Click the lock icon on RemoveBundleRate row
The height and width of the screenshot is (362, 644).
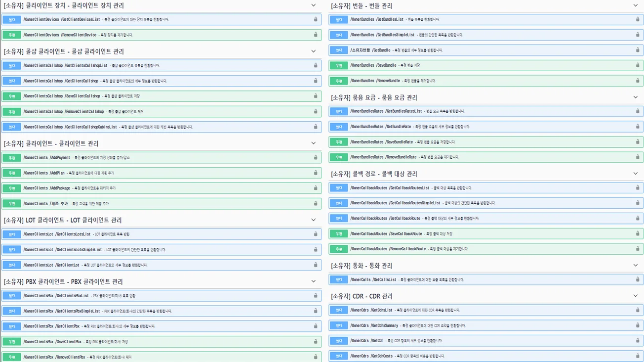click(638, 157)
